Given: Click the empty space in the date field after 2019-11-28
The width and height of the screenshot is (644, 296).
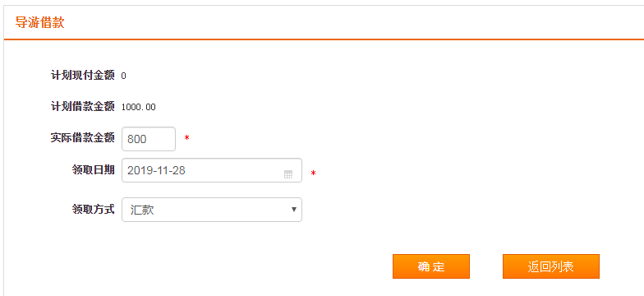Looking at the screenshot, I should 234,170.
